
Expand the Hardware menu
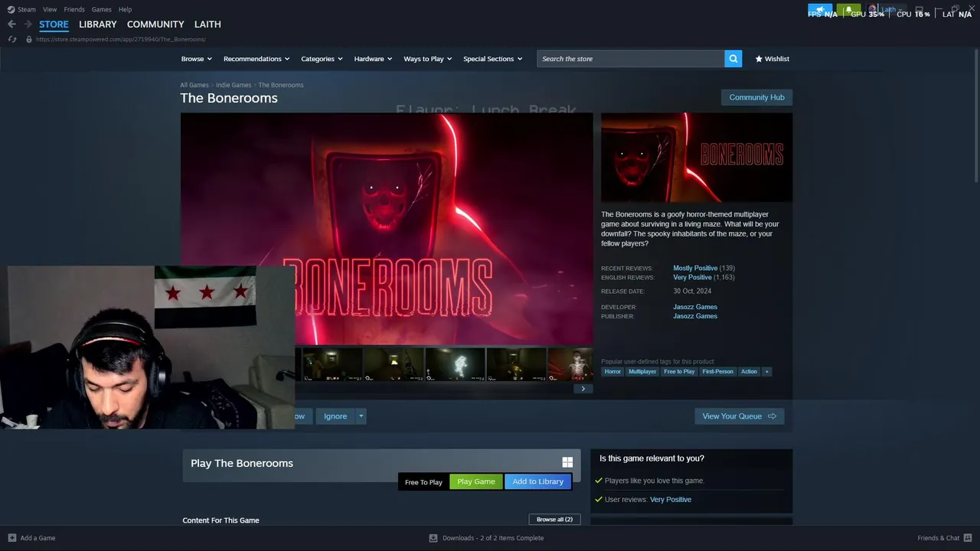373,59
